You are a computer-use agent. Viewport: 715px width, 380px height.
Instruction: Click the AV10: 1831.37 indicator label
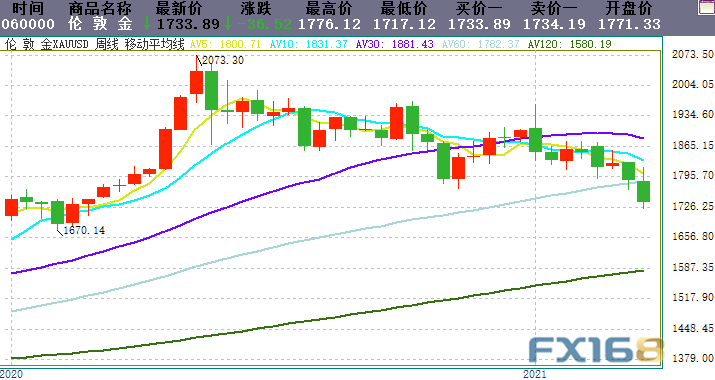point(308,44)
